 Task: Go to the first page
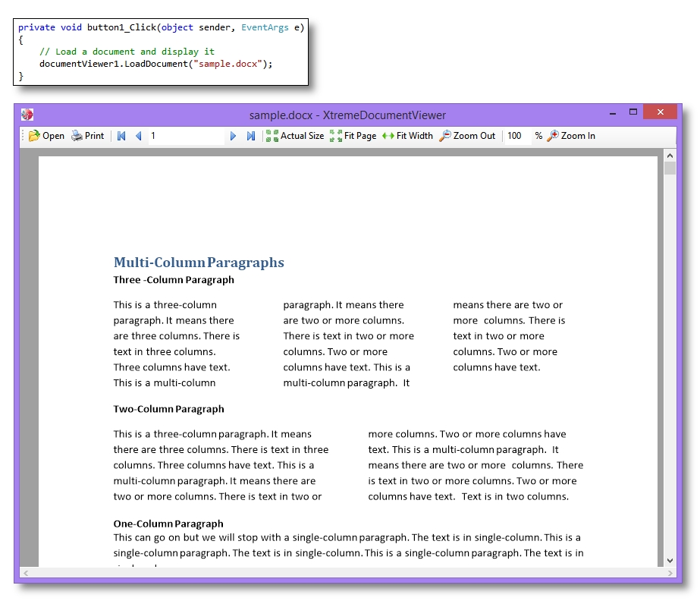click(121, 136)
